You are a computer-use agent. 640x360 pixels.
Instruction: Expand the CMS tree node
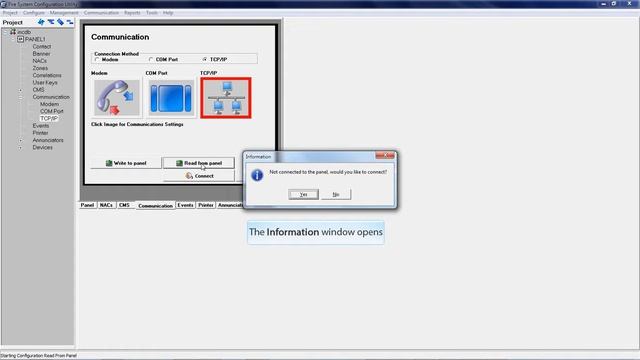(x=20, y=90)
